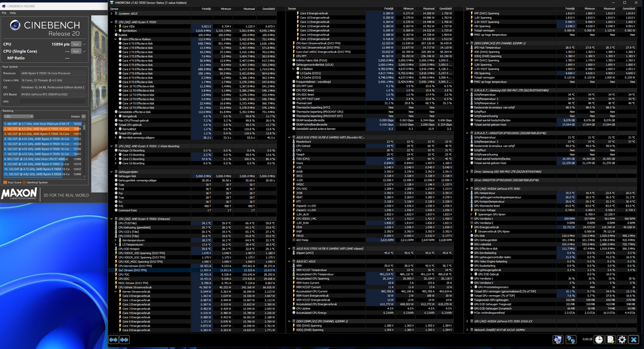Click the lightning icon beside GPU Core Voltage
This screenshot has height=349, width=644.
tap(472, 210)
